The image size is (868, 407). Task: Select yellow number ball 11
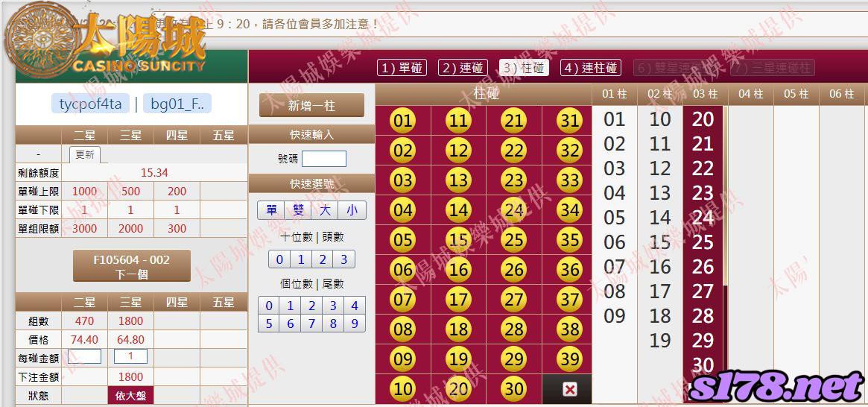tap(458, 121)
